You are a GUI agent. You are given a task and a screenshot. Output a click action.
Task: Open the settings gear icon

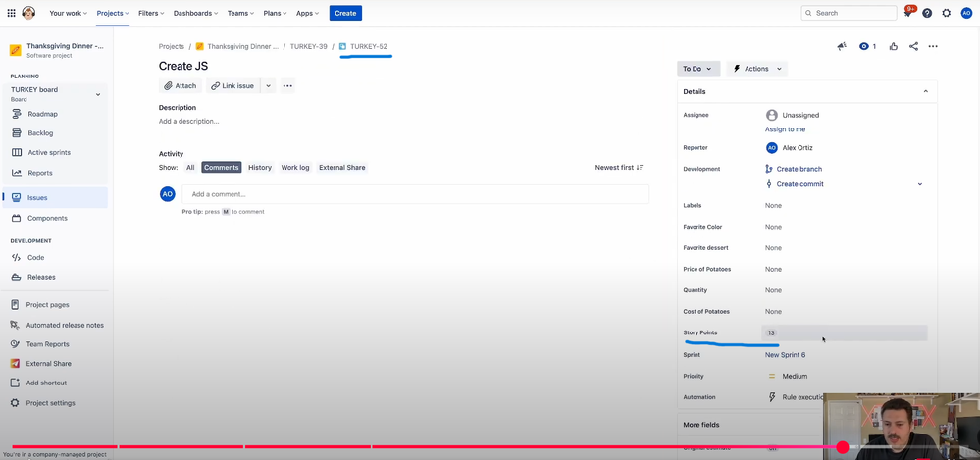click(x=947, y=13)
